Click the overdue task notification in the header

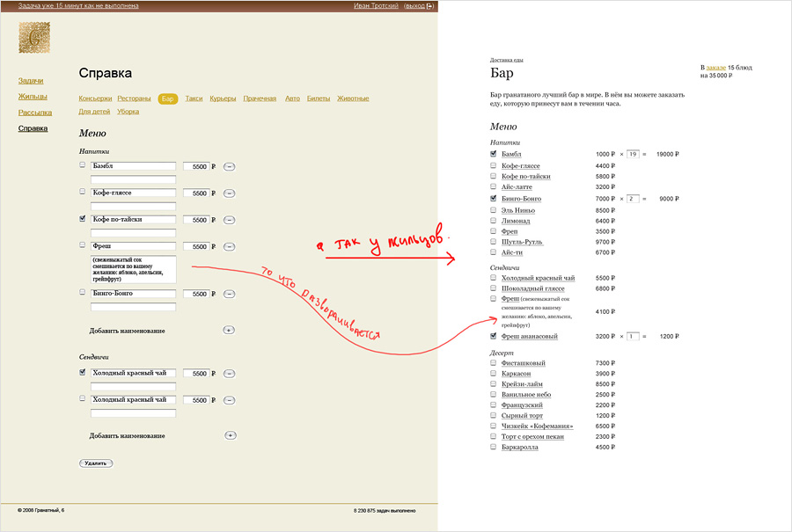tap(77, 6)
